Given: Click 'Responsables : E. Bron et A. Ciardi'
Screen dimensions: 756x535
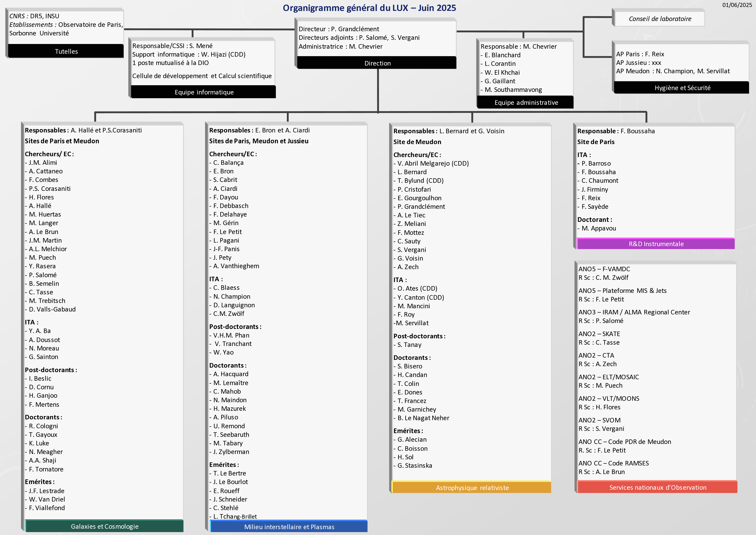Looking at the screenshot, I should pos(260,130).
